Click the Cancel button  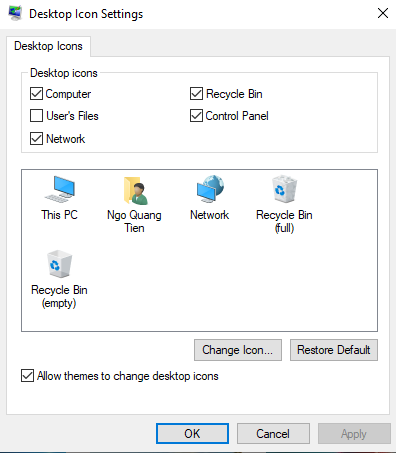pos(273,434)
